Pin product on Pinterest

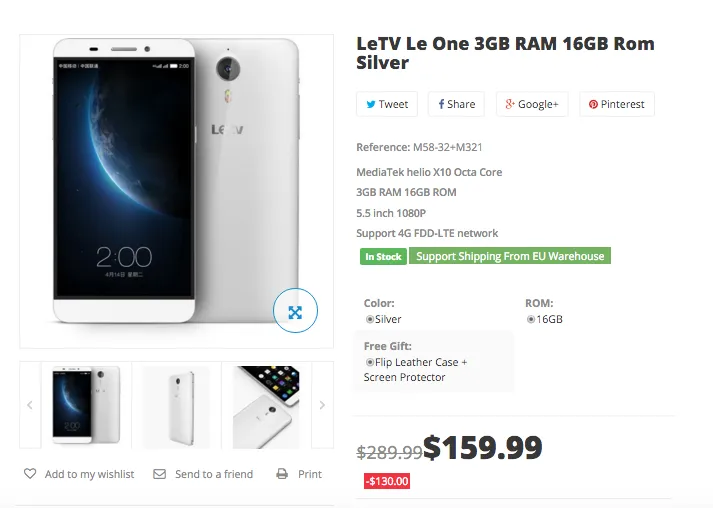pyautogui.click(x=616, y=104)
